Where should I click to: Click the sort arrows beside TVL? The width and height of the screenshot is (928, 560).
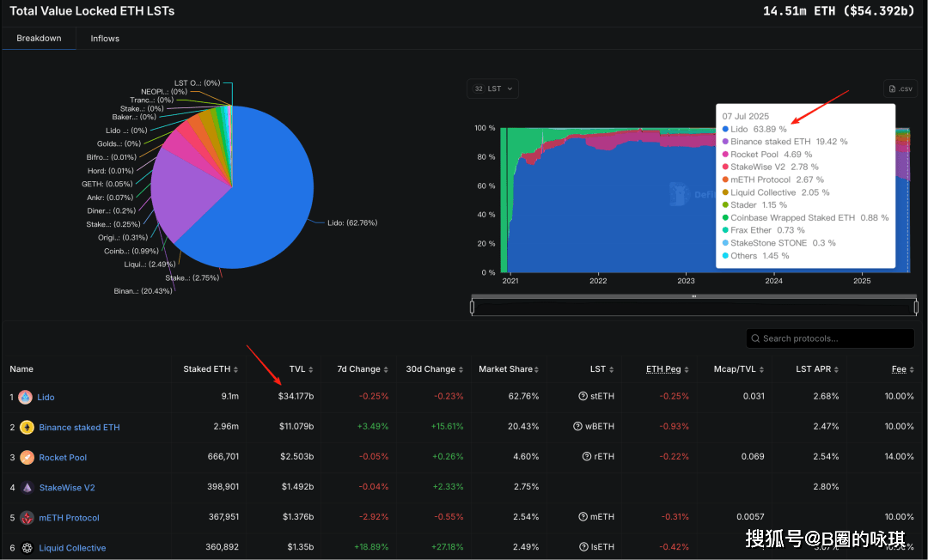click(311, 369)
